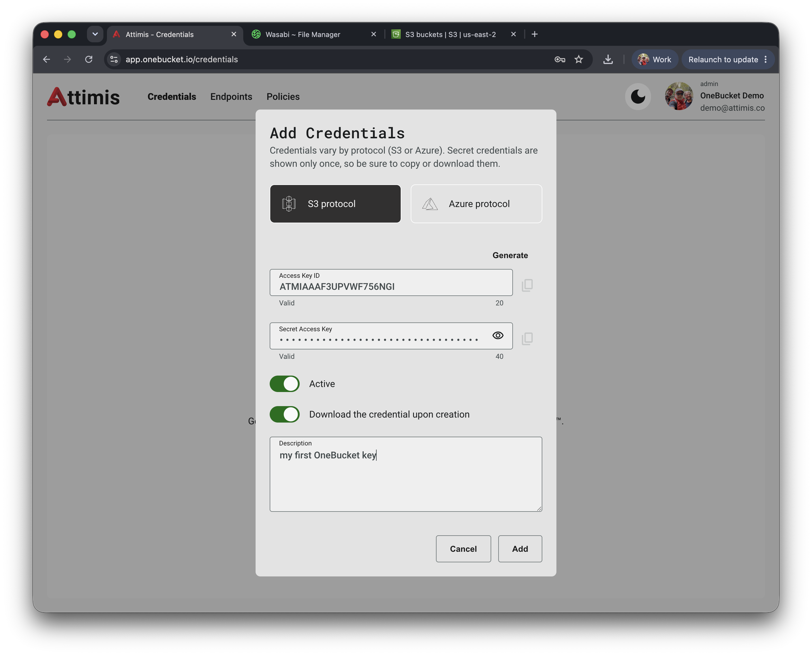812x656 pixels.
Task: Reveal the secret key with eye icon
Action: 498,336
